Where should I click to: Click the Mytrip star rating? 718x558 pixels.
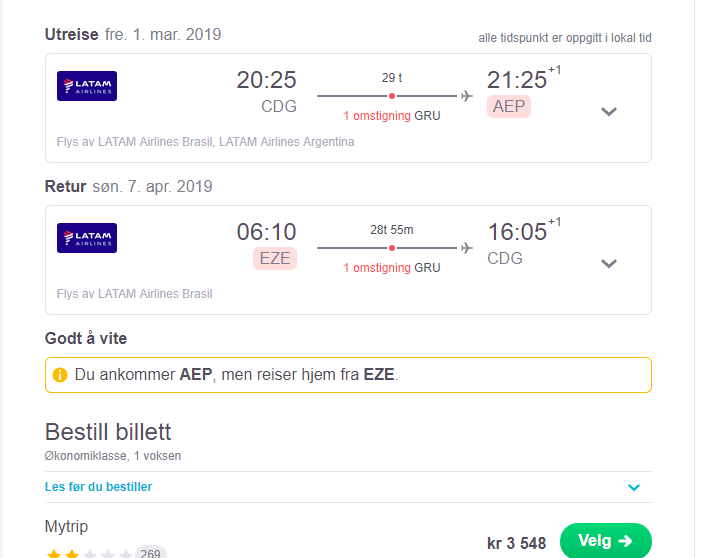[x=89, y=553]
